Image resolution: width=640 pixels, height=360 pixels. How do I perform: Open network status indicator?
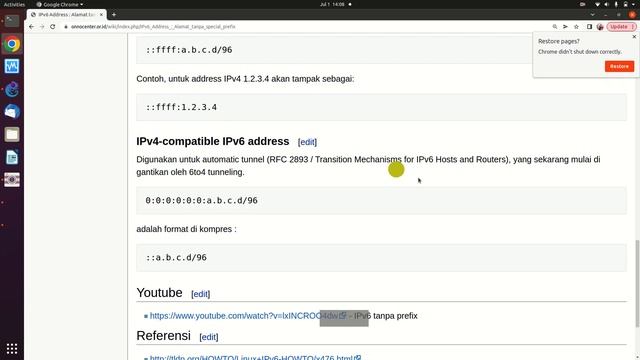point(598,4)
